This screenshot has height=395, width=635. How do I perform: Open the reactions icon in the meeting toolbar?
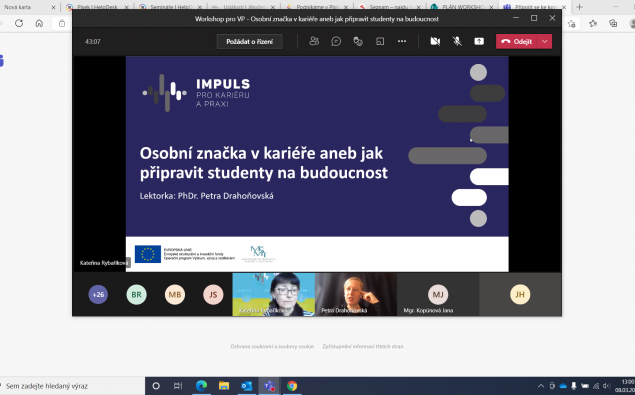tap(358, 41)
